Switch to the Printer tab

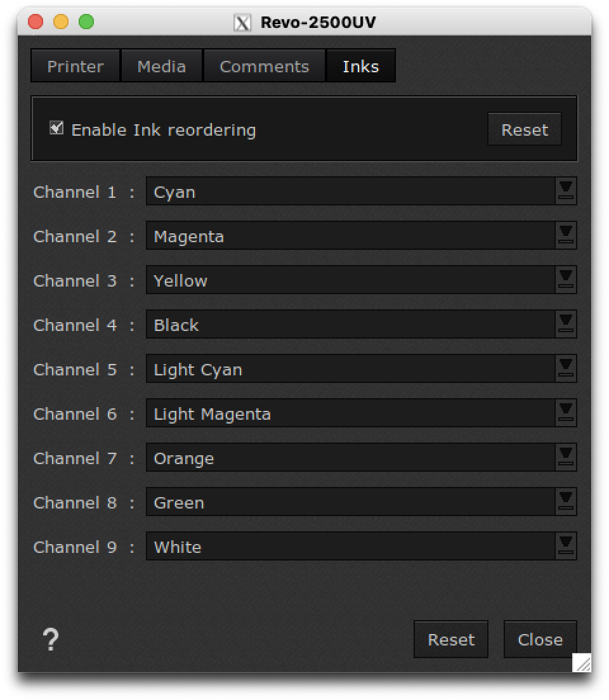(x=74, y=65)
